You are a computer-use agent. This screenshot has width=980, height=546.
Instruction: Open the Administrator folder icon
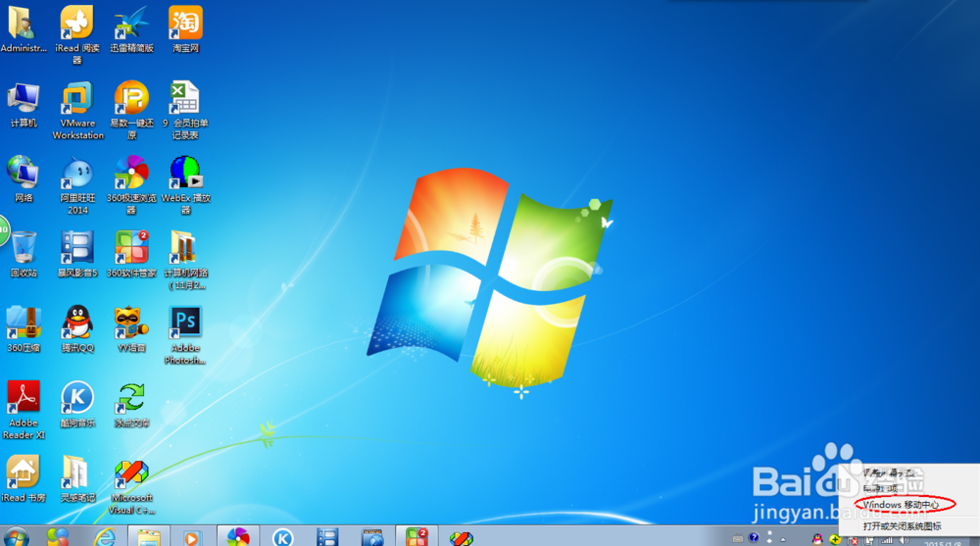(24, 28)
